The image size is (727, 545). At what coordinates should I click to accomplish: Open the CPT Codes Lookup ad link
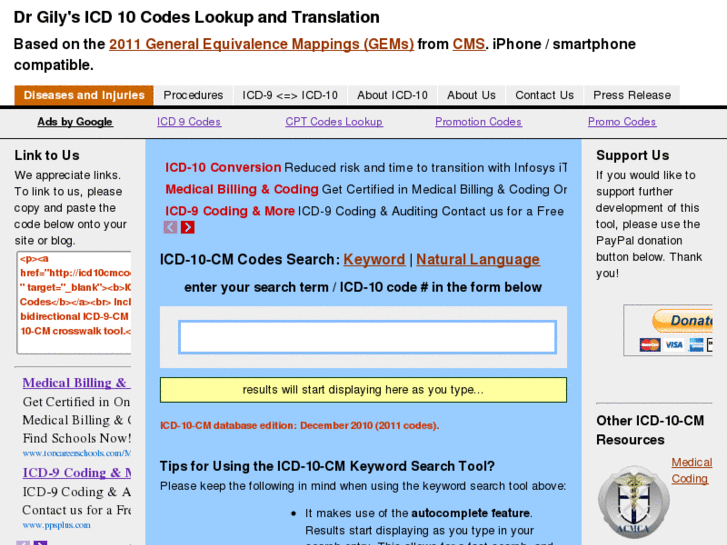(x=334, y=122)
